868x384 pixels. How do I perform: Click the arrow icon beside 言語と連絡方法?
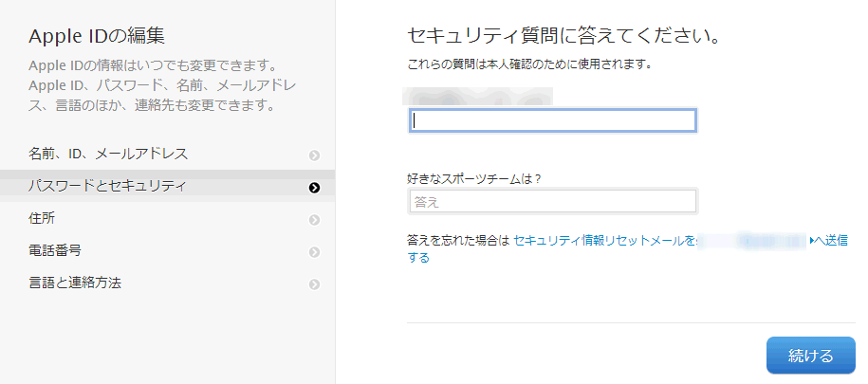tap(314, 283)
